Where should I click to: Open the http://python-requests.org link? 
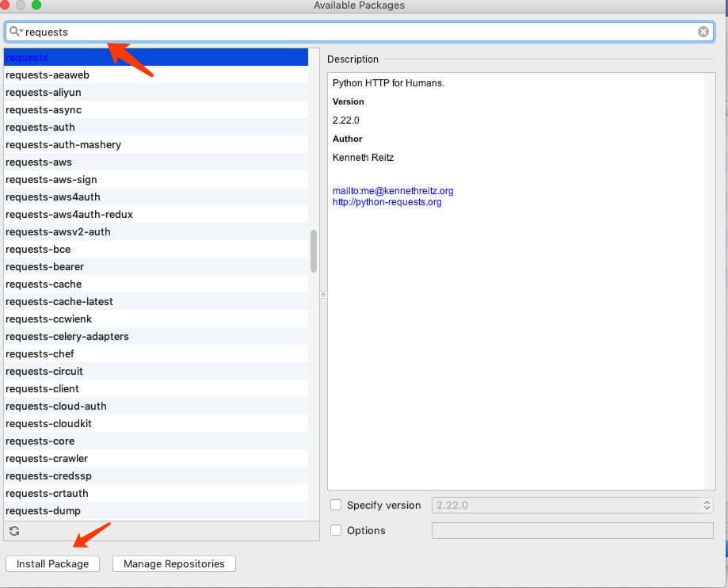click(387, 202)
